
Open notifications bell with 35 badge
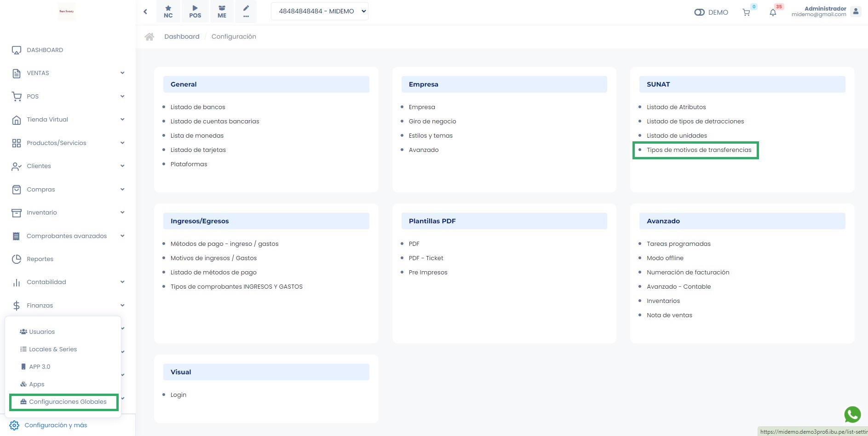[773, 12]
